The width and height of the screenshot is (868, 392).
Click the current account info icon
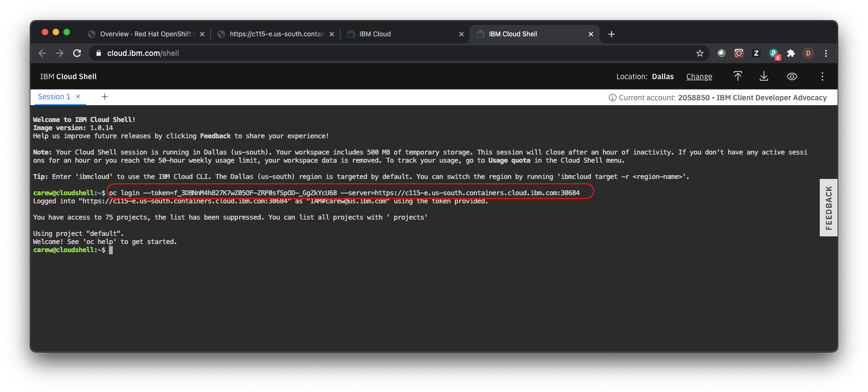(x=613, y=98)
